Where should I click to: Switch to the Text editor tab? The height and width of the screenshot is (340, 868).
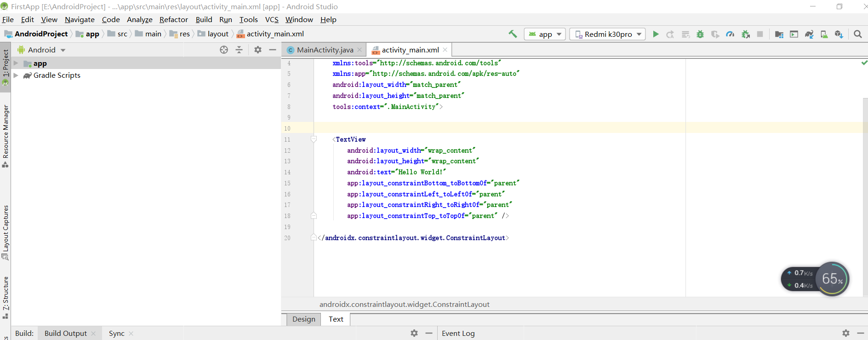pyautogui.click(x=336, y=319)
